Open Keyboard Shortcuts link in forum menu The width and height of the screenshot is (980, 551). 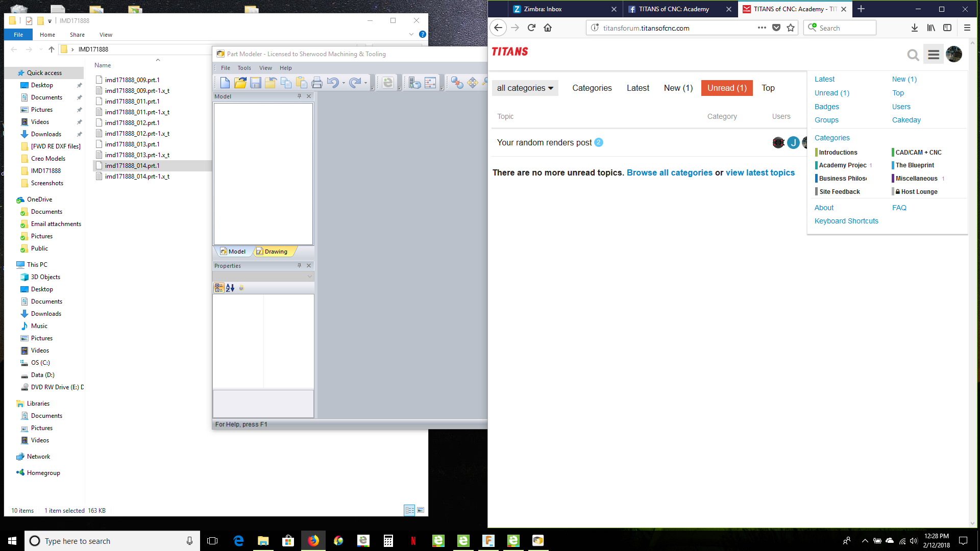coord(846,221)
